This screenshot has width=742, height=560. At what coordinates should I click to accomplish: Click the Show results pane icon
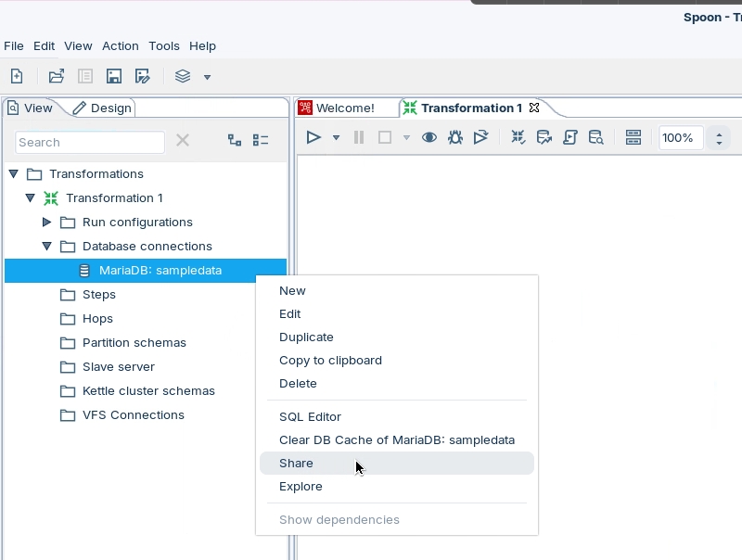[x=633, y=137]
